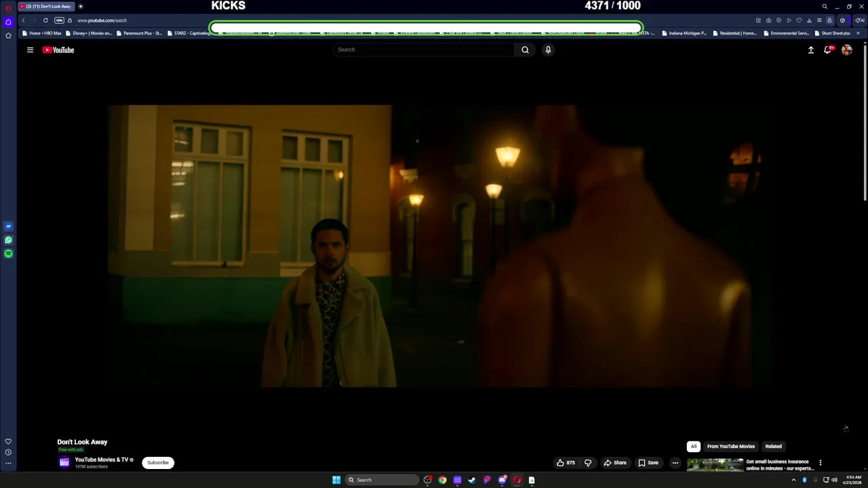The width and height of the screenshot is (868, 488).
Task: Take a snapshot with camera icon
Action: (x=768, y=20)
